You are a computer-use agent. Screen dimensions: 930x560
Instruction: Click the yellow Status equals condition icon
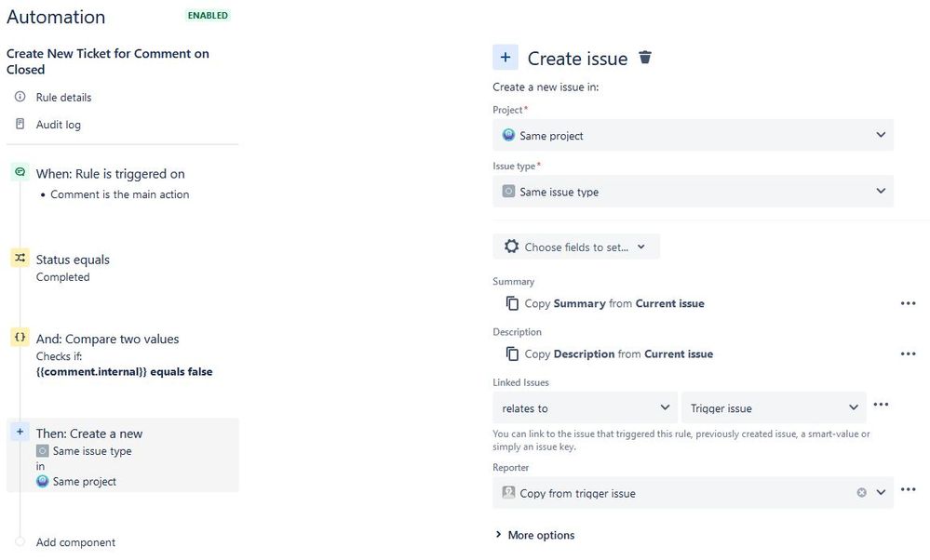click(x=20, y=258)
